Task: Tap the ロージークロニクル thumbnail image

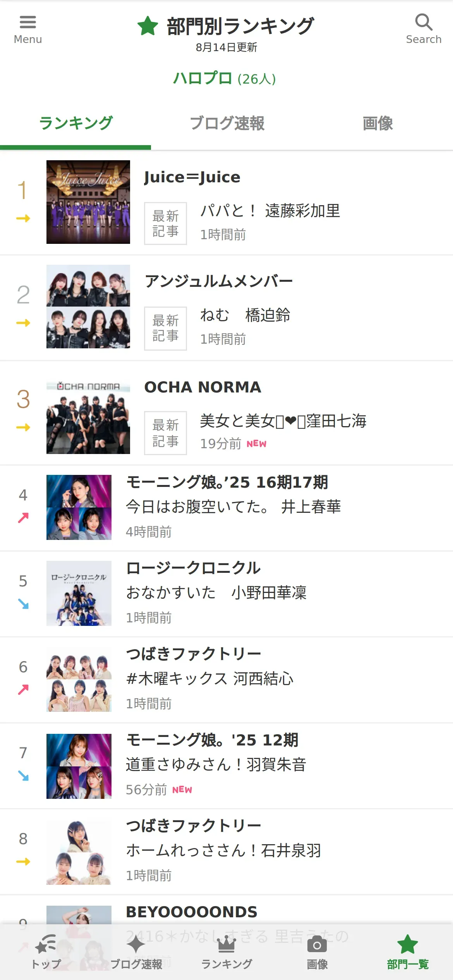Action: tap(79, 593)
